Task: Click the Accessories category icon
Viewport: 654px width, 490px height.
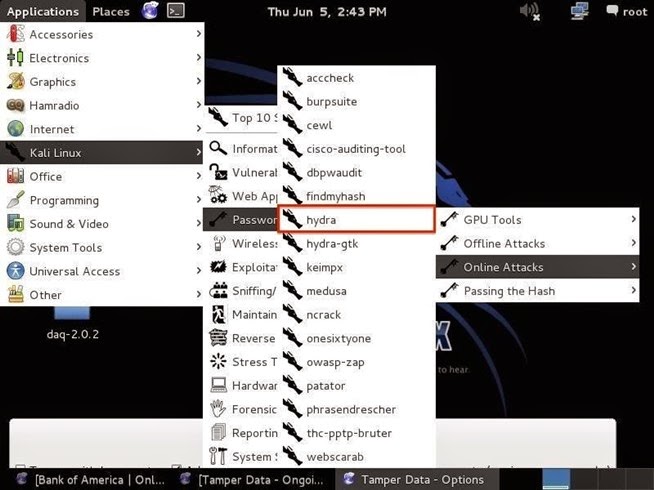Action: click(x=15, y=34)
